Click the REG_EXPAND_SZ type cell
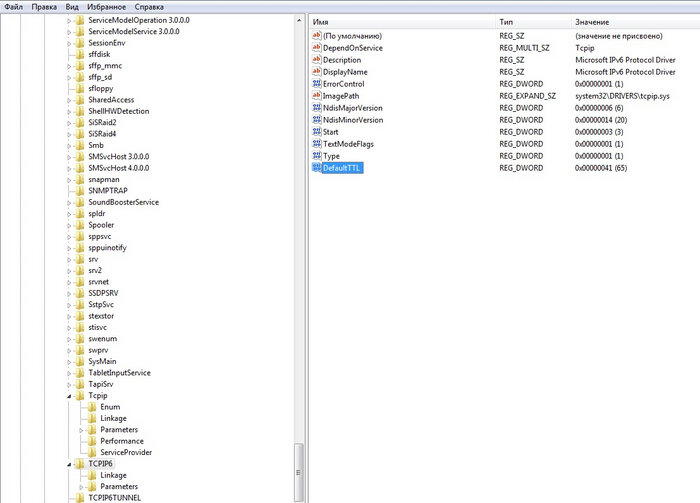Image resolution: width=700 pixels, height=503 pixels. tap(527, 96)
